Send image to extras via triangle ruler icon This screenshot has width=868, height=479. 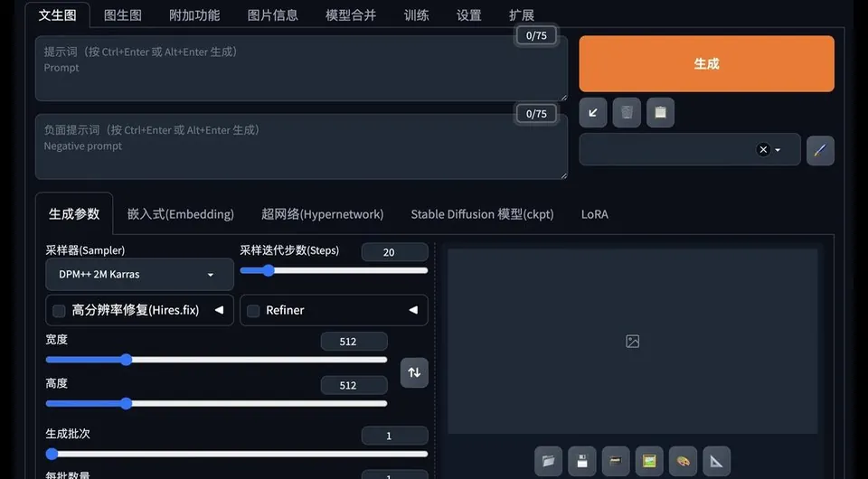pyautogui.click(x=716, y=461)
